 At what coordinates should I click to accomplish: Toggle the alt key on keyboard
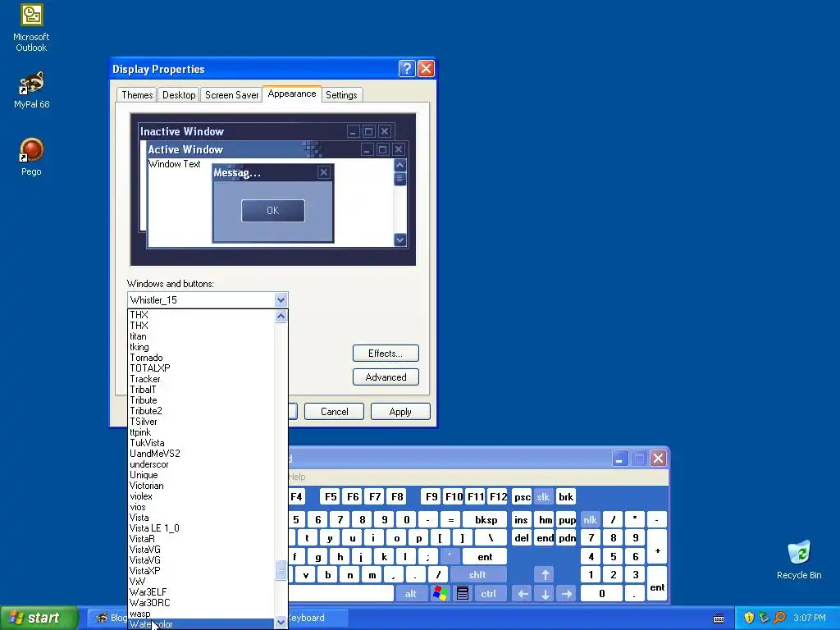point(411,594)
